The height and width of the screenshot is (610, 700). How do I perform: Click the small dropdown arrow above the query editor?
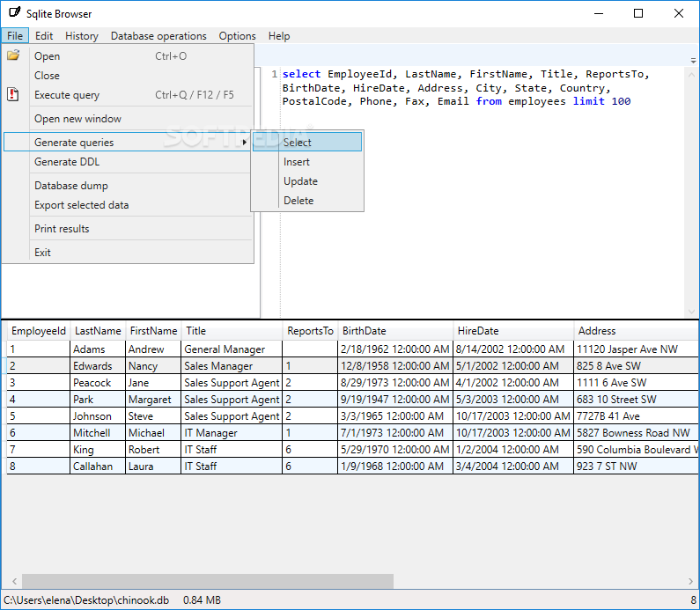[693, 60]
